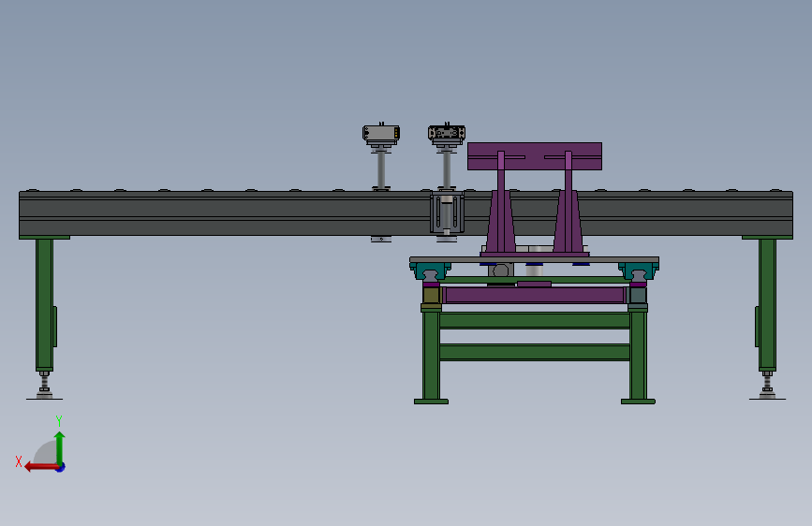Select the thin gray table top plate
The image size is (812, 526).
click(535, 259)
